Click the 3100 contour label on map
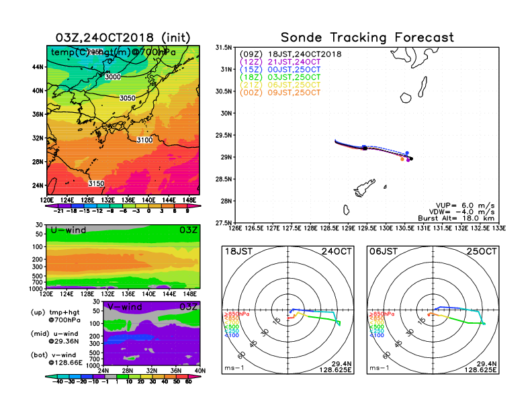 (x=144, y=140)
